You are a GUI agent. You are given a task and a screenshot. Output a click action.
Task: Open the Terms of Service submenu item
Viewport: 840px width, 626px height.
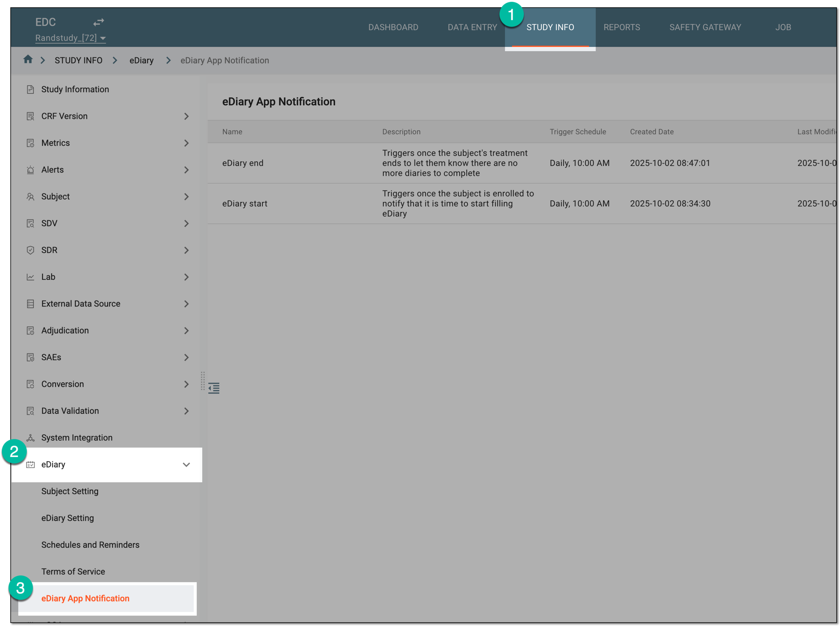[x=73, y=572]
